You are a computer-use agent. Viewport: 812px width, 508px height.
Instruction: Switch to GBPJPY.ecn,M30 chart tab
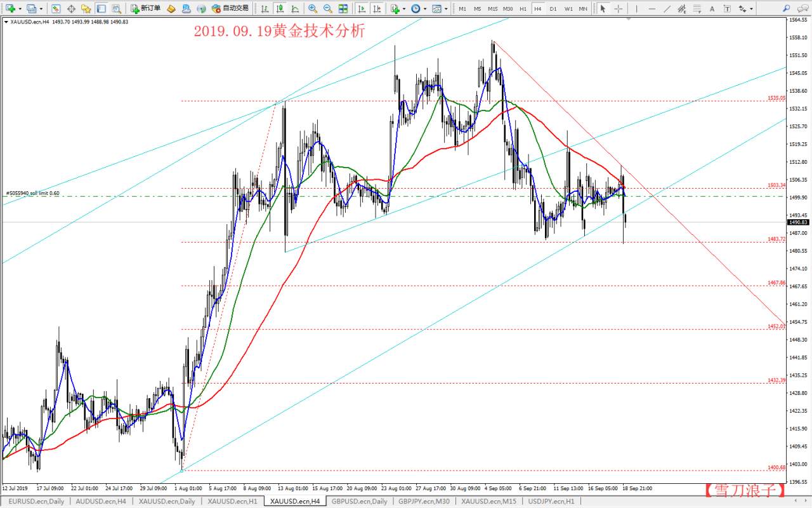click(424, 501)
